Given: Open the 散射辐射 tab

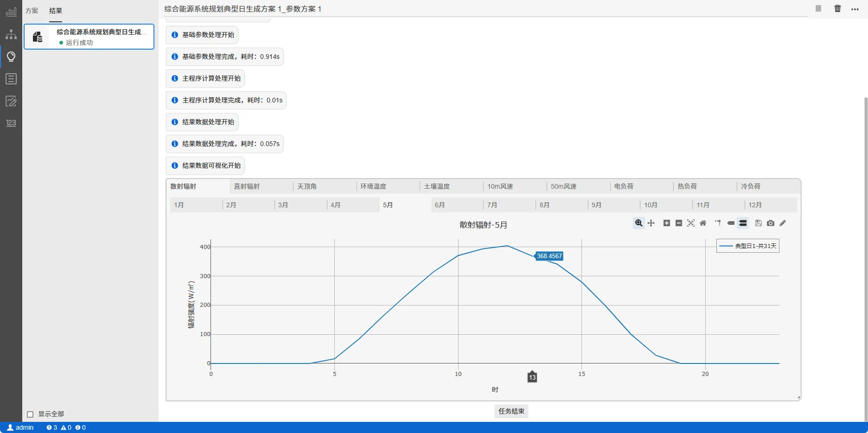Looking at the screenshot, I should (198, 186).
